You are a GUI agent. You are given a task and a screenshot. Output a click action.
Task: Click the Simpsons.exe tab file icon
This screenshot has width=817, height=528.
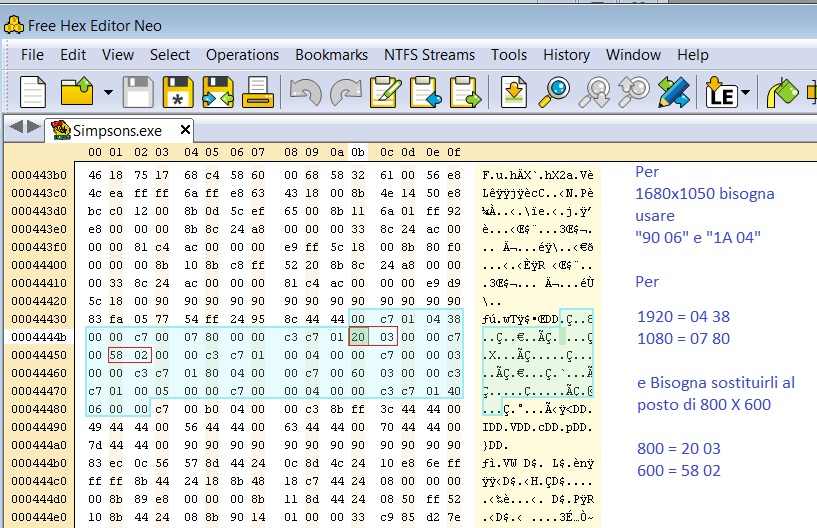pyautogui.click(x=61, y=130)
